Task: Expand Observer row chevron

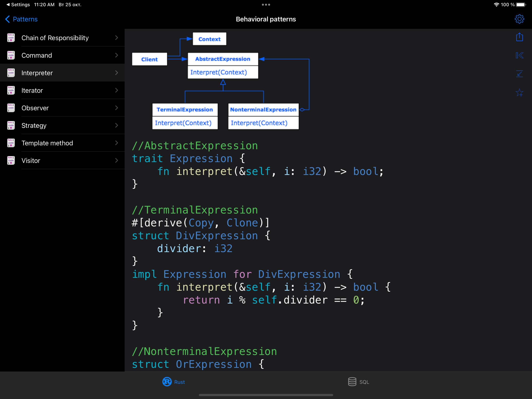Action: [116, 108]
